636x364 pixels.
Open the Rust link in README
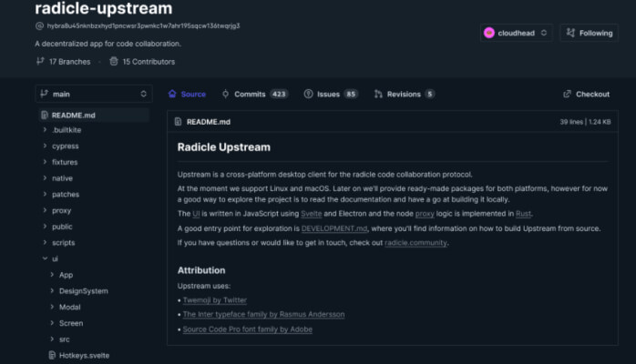[x=523, y=213]
